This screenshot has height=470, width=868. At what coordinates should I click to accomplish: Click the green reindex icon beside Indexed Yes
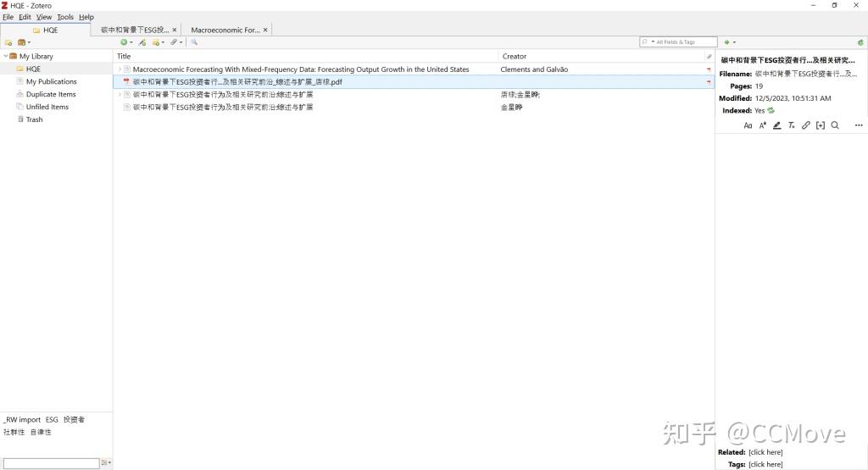click(x=771, y=111)
